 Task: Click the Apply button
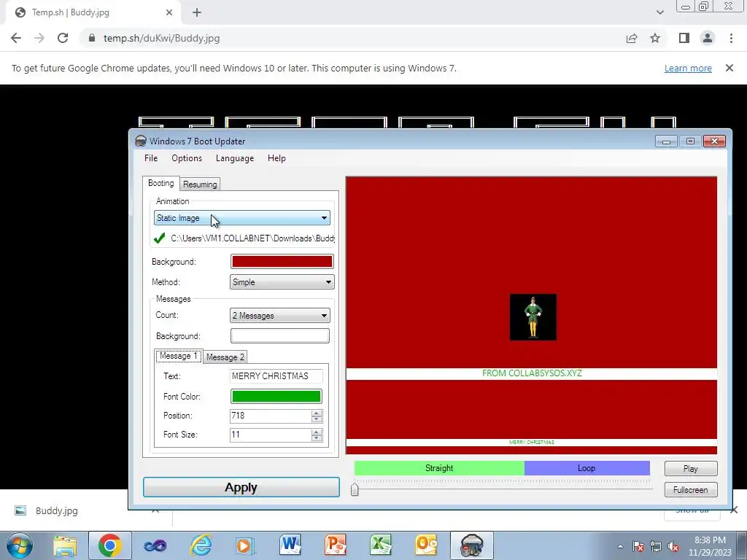coord(241,487)
